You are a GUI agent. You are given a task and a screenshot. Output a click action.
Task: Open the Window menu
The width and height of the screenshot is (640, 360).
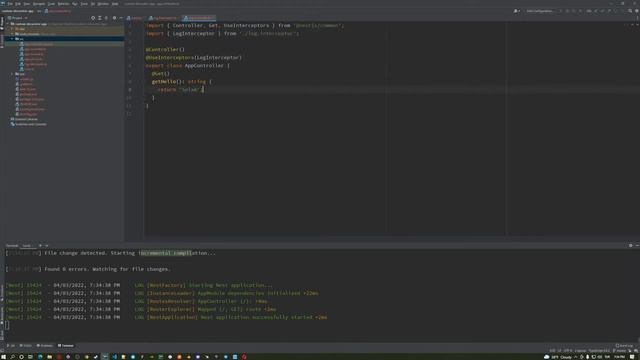click(103, 4)
